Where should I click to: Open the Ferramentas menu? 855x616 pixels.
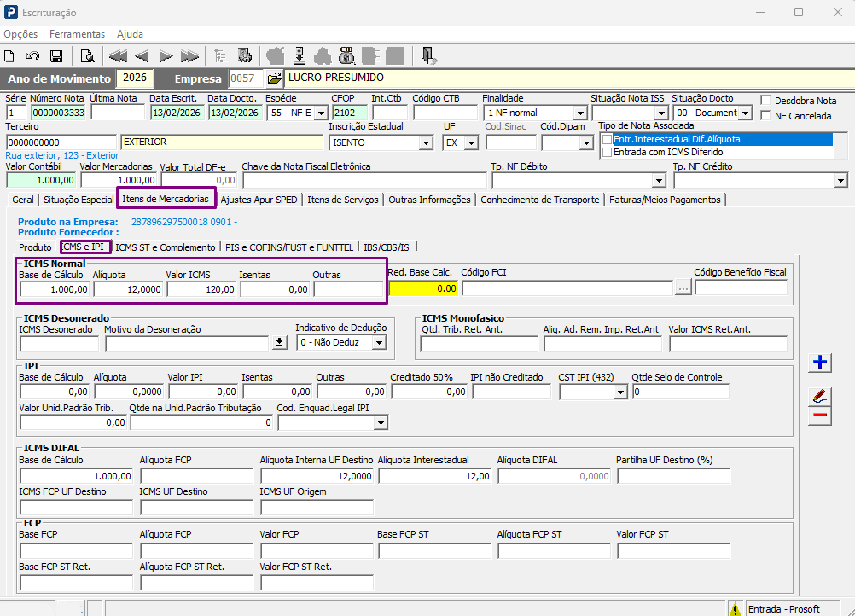point(77,34)
